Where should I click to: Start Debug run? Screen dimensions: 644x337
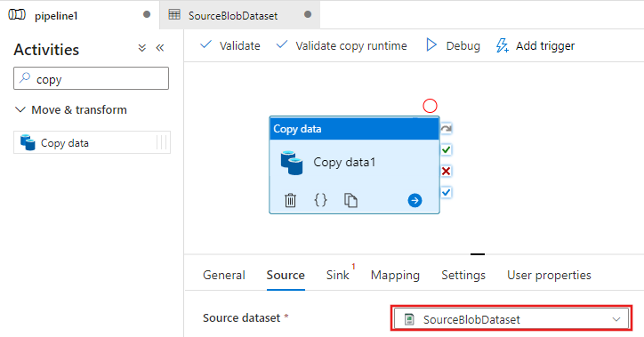click(453, 45)
